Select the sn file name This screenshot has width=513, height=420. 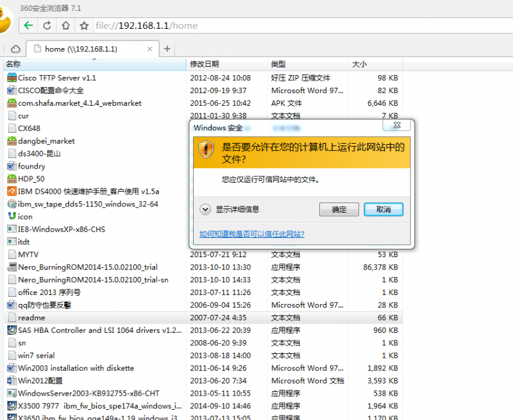pos(22,343)
